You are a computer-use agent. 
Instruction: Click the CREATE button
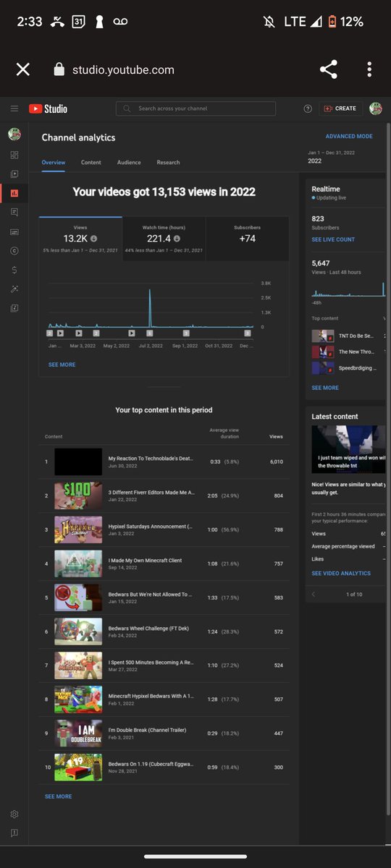(x=340, y=109)
